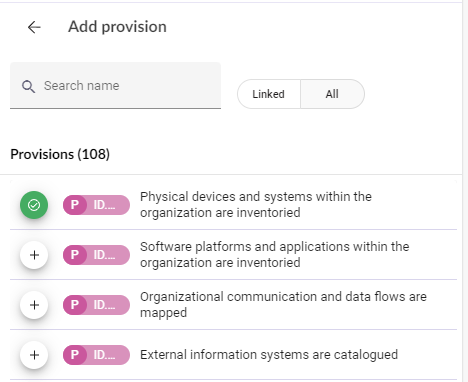This screenshot has height=382, width=468.
Task: Select External information systems are catalogued row
Action: tap(233, 355)
